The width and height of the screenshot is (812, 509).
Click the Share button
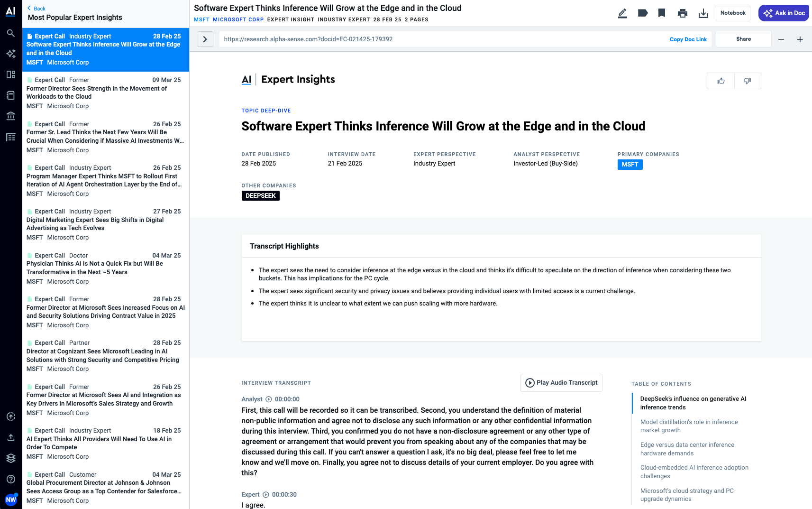[x=743, y=39]
